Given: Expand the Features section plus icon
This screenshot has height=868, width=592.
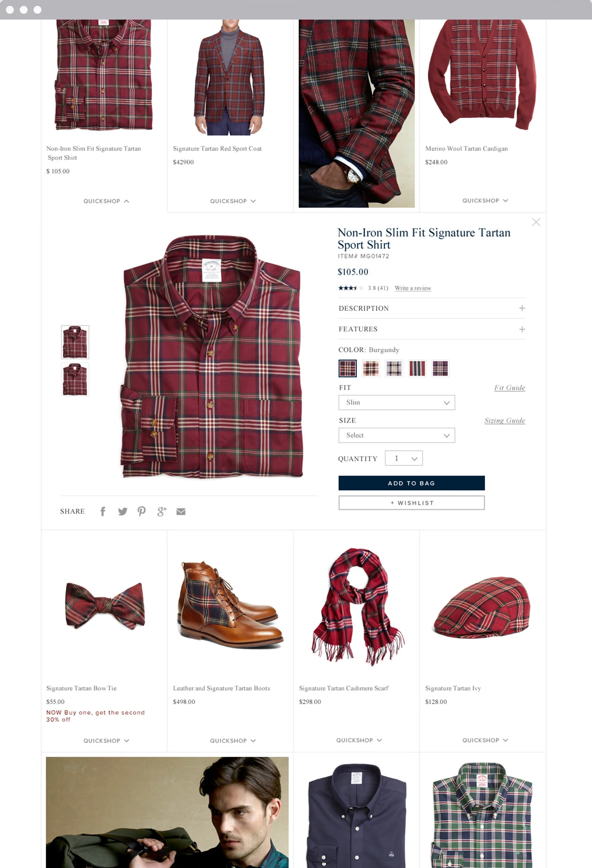Looking at the screenshot, I should pyautogui.click(x=522, y=329).
